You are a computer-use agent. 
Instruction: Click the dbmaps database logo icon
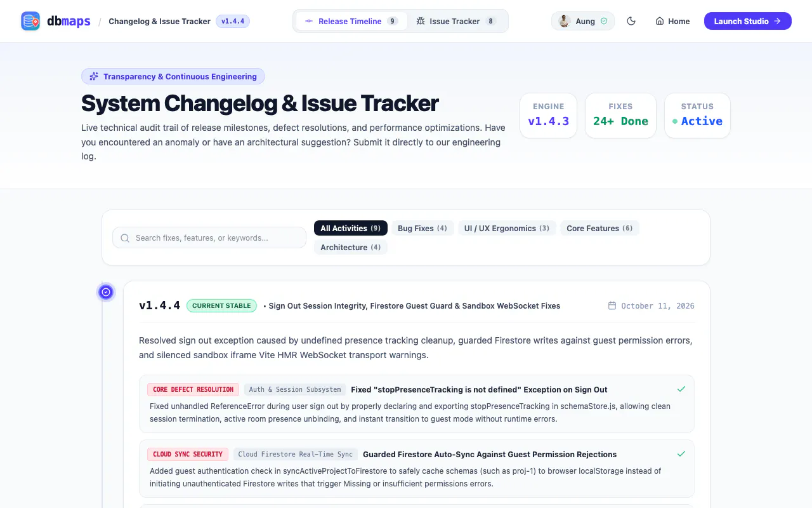tap(30, 21)
